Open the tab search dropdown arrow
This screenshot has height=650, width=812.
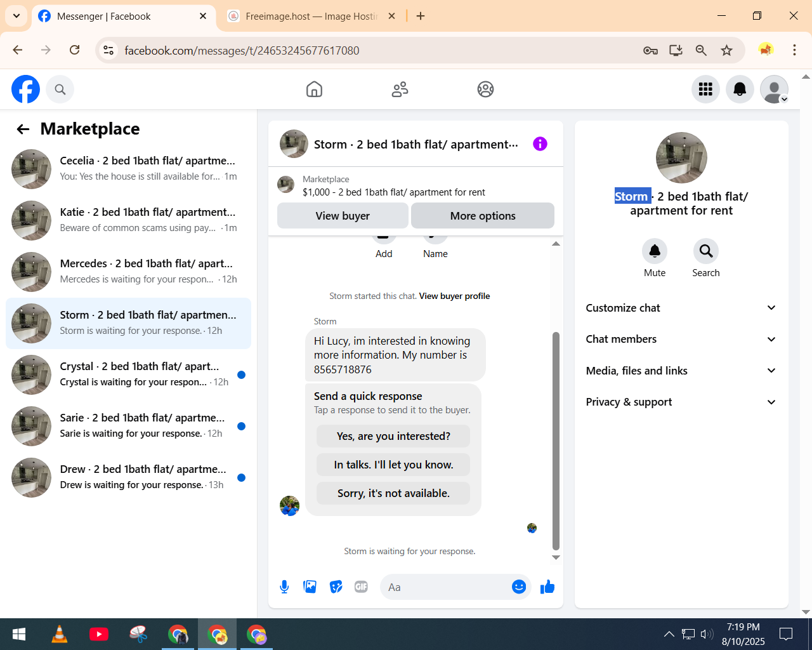(16, 16)
